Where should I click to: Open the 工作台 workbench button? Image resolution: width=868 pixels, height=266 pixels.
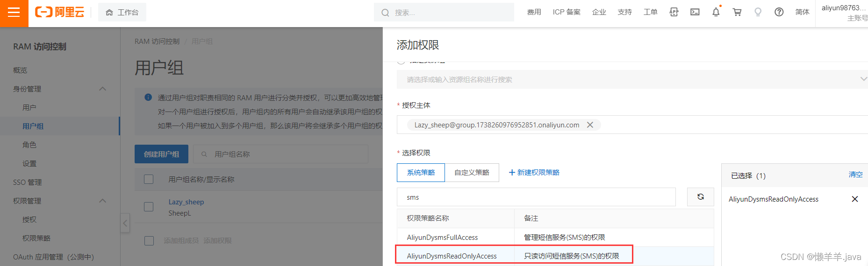click(122, 12)
